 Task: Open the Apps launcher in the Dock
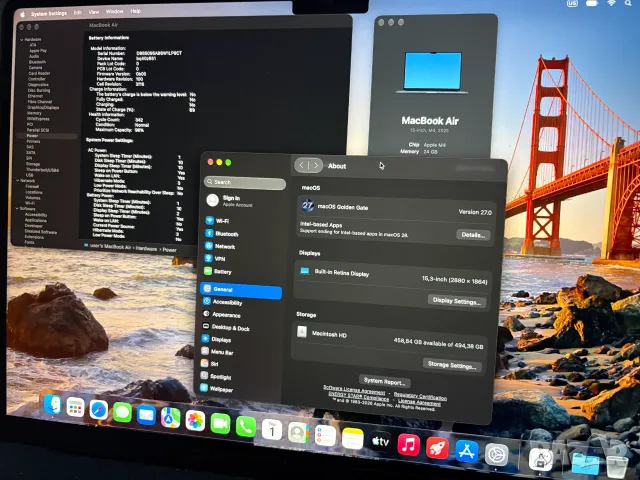(x=76, y=407)
